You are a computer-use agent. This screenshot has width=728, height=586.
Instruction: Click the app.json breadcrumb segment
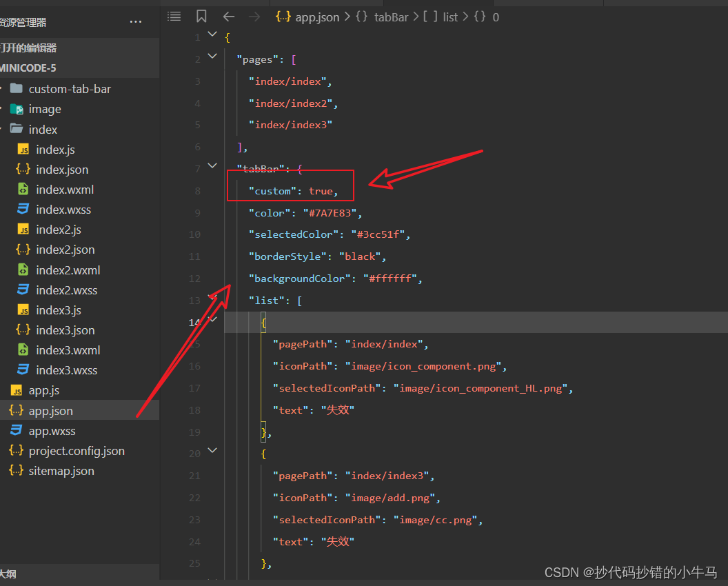[317, 17]
